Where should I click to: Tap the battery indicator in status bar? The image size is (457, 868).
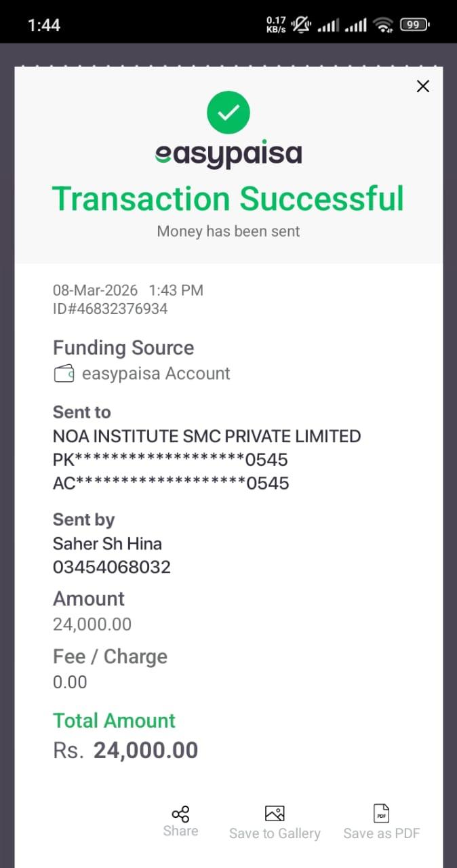pos(414,25)
